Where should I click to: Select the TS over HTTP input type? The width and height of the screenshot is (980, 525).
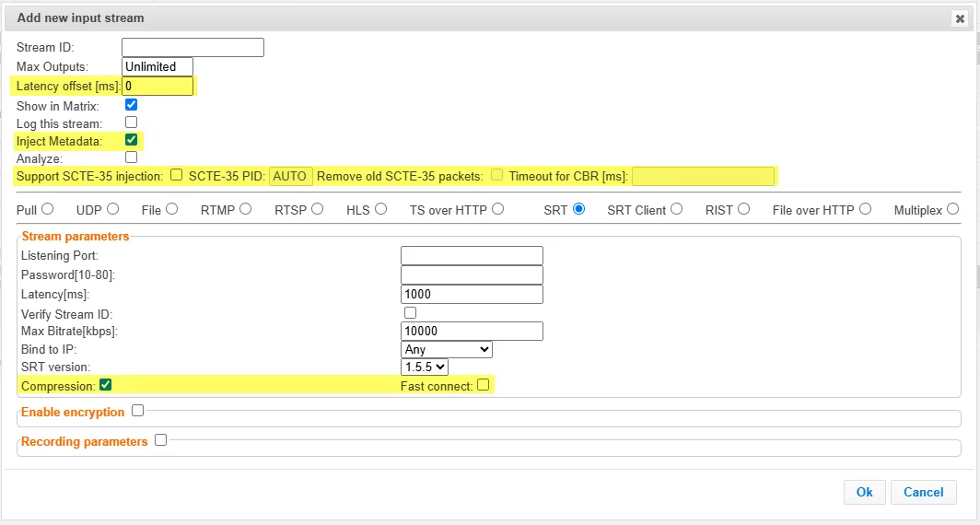[x=497, y=209]
